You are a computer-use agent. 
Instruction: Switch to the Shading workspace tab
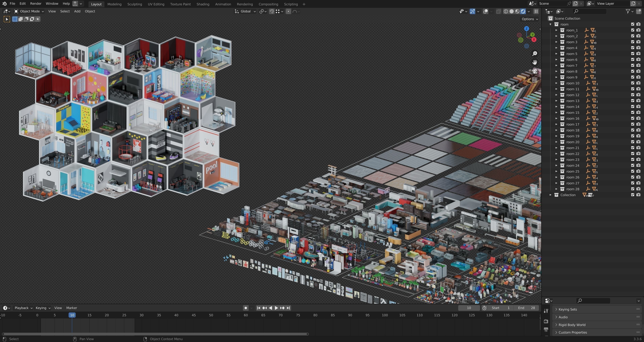tap(203, 4)
